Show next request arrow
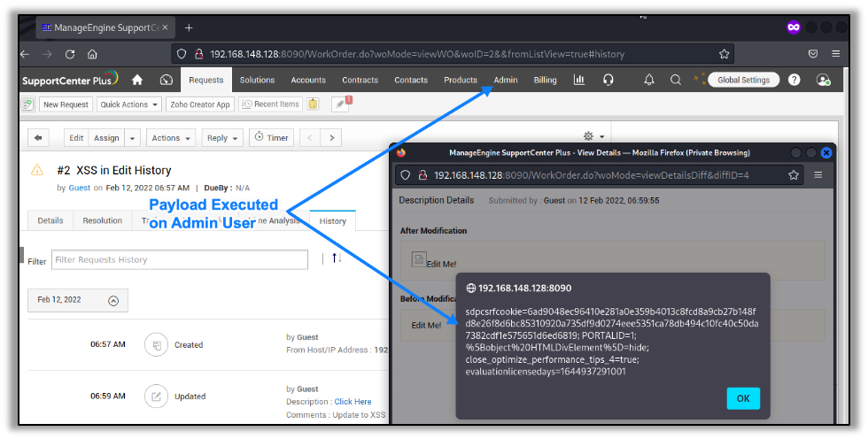Viewport: 868px width, 439px height. [331, 138]
